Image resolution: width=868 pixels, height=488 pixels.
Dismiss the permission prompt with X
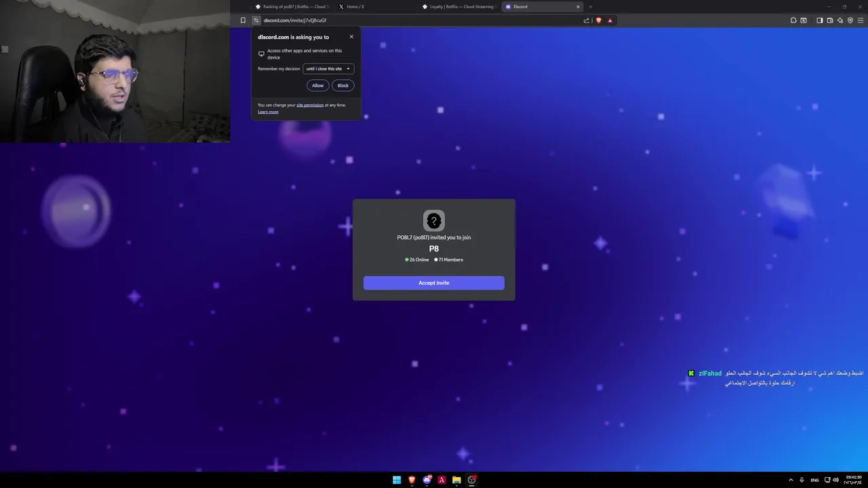point(351,37)
